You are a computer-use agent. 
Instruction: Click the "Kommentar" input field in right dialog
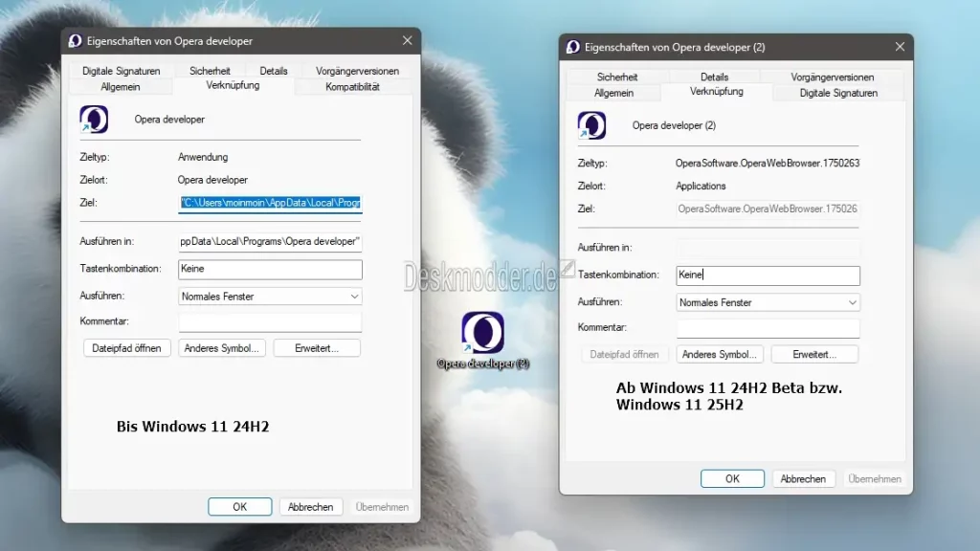[x=768, y=329]
